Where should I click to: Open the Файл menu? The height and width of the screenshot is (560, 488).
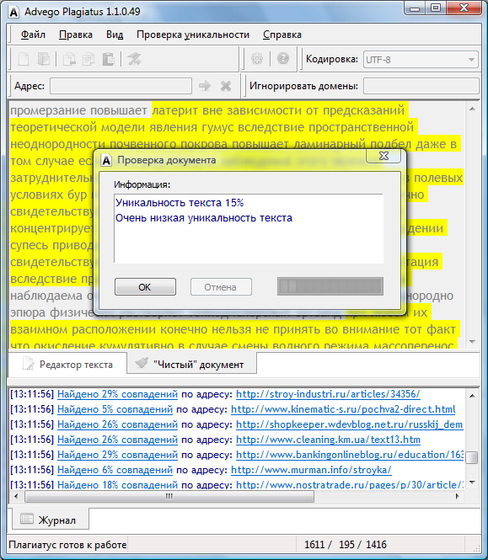33,35
